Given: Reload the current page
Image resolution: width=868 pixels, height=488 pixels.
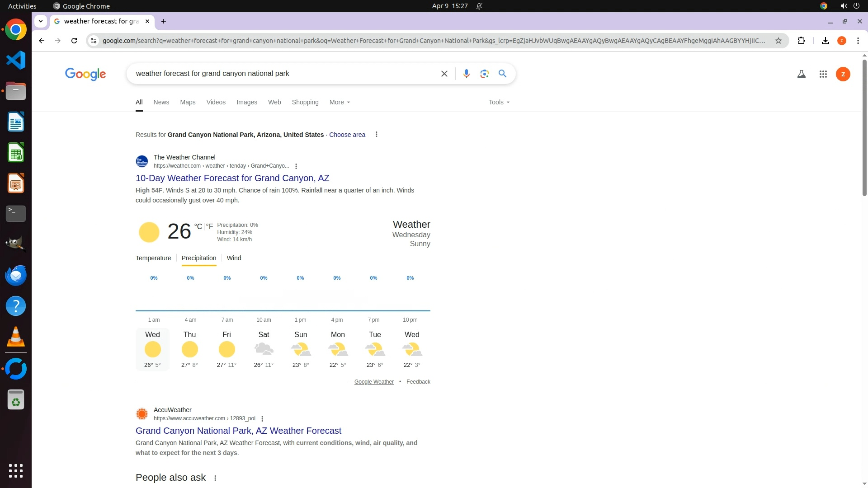Looking at the screenshot, I should pos(74,41).
